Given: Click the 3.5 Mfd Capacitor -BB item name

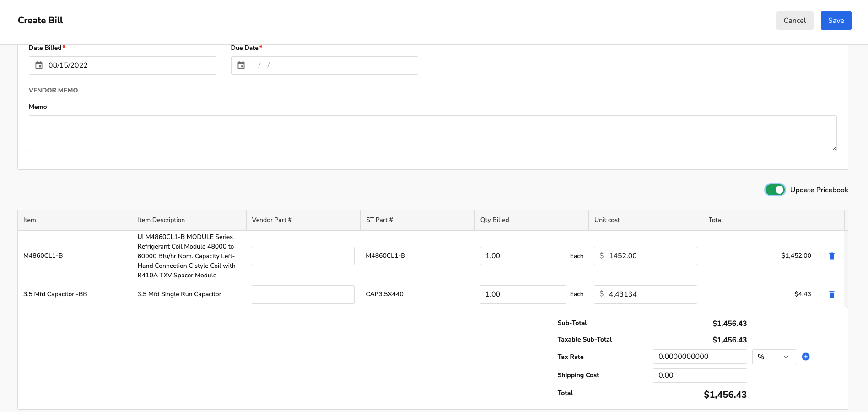Looking at the screenshot, I should pyautogui.click(x=55, y=294).
